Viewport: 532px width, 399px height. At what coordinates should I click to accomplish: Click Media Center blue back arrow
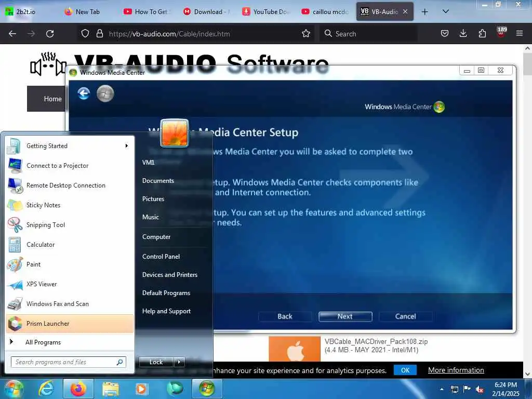pyautogui.click(x=84, y=94)
